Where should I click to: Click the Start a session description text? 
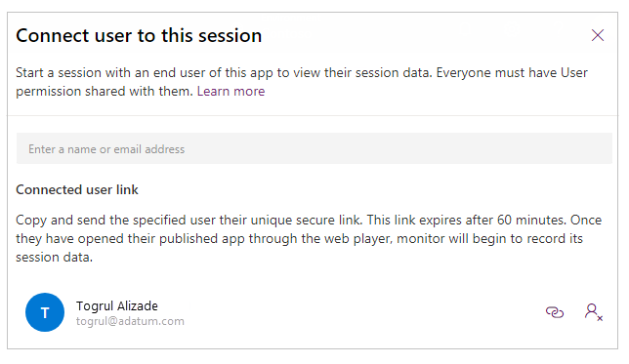(x=302, y=82)
